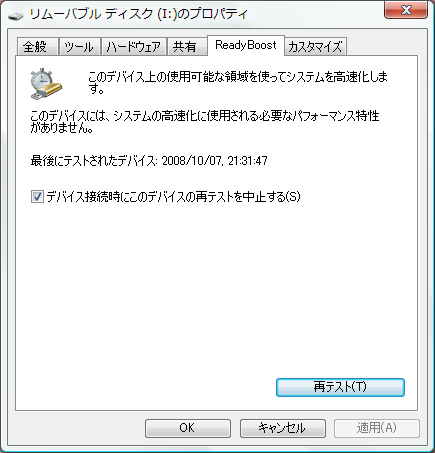
Task: Open the カスタマイズ tab
Action: click(315, 46)
